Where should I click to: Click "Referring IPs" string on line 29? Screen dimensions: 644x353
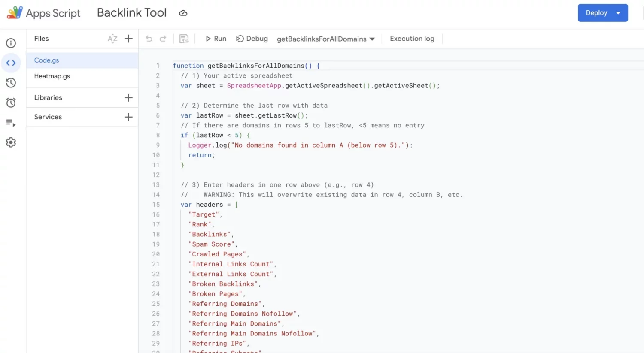point(217,344)
